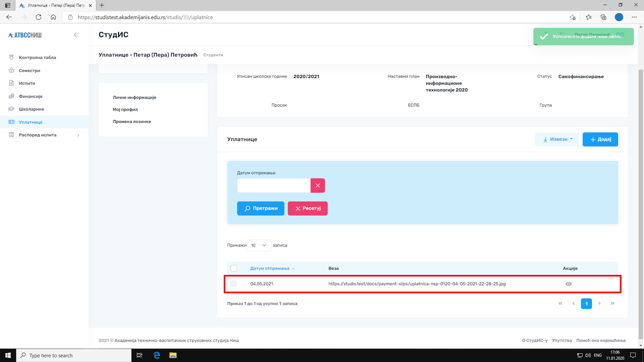
Task: Open Испити in the sidebar
Action: tap(27, 83)
